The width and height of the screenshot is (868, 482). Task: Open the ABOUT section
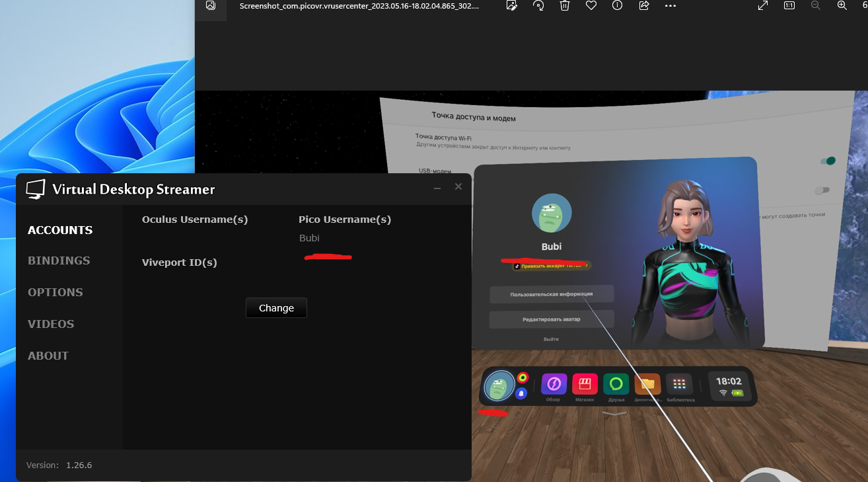coord(48,356)
